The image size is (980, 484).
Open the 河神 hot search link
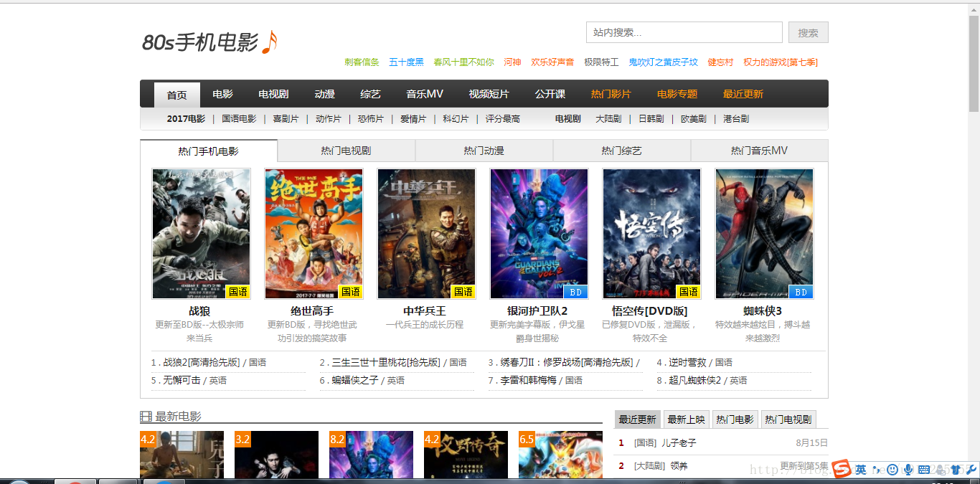[512, 62]
